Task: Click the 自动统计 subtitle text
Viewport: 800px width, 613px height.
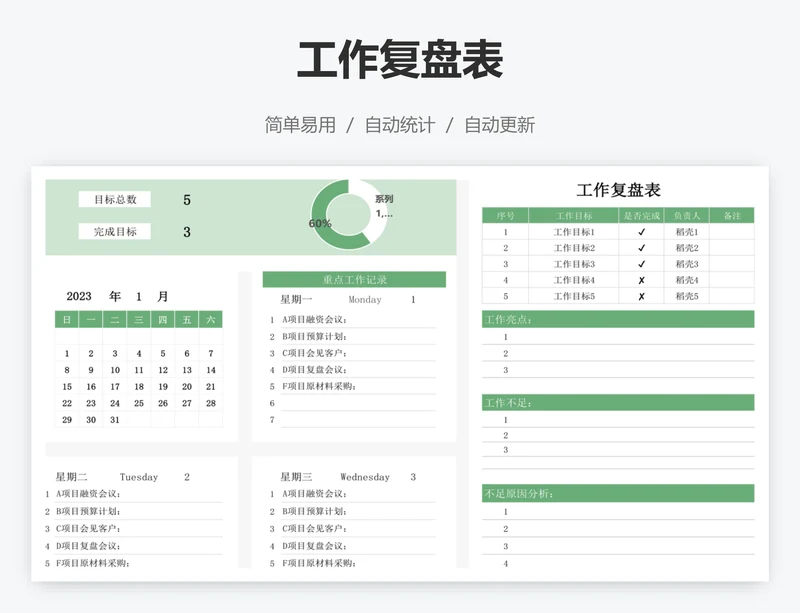Action: [x=399, y=125]
